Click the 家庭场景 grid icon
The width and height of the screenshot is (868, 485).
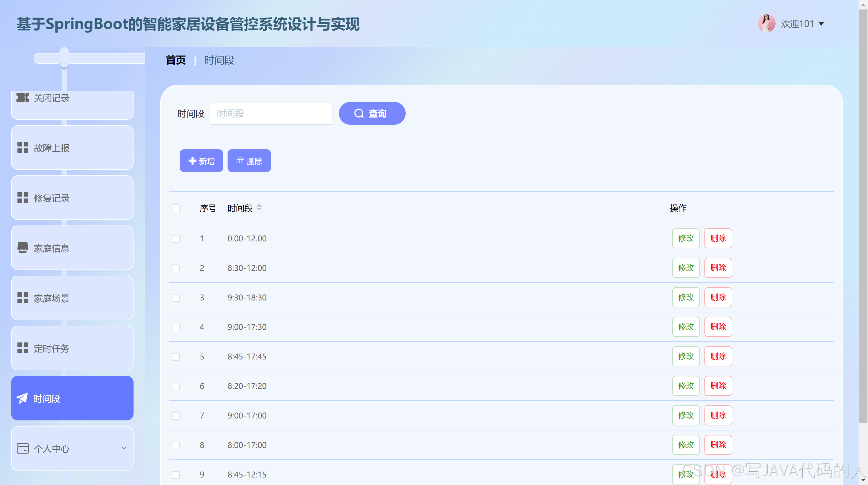pyautogui.click(x=23, y=298)
